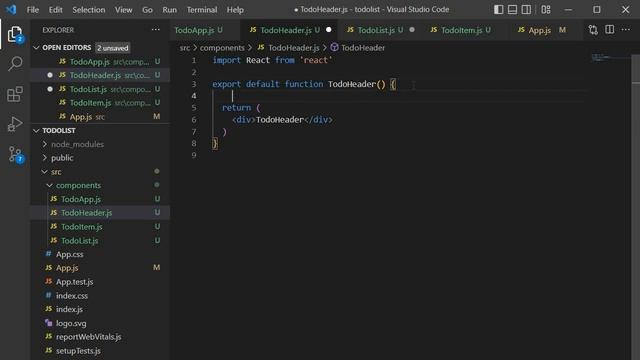The width and height of the screenshot is (640, 360).
Task: Open the Customize Layout icon
Action: (546, 9)
